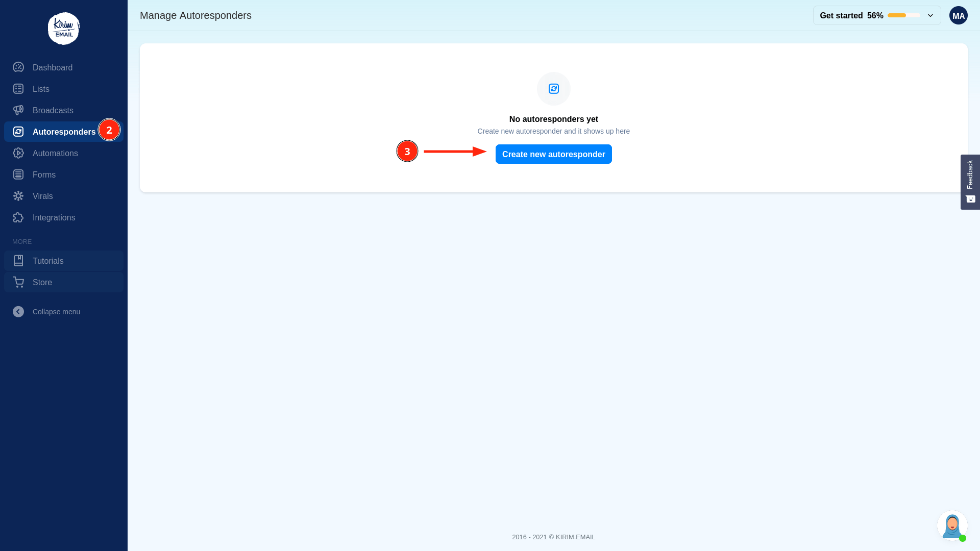Open Tutorials section in sidebar
This screenshot has width=980, height=551.
pyautogui.click(x=63, y=260)
